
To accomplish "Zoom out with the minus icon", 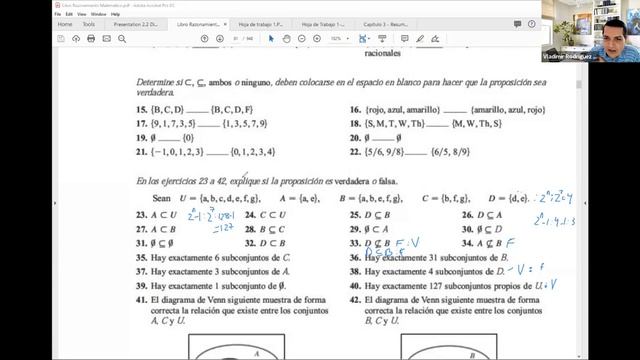I will (302, 39).
